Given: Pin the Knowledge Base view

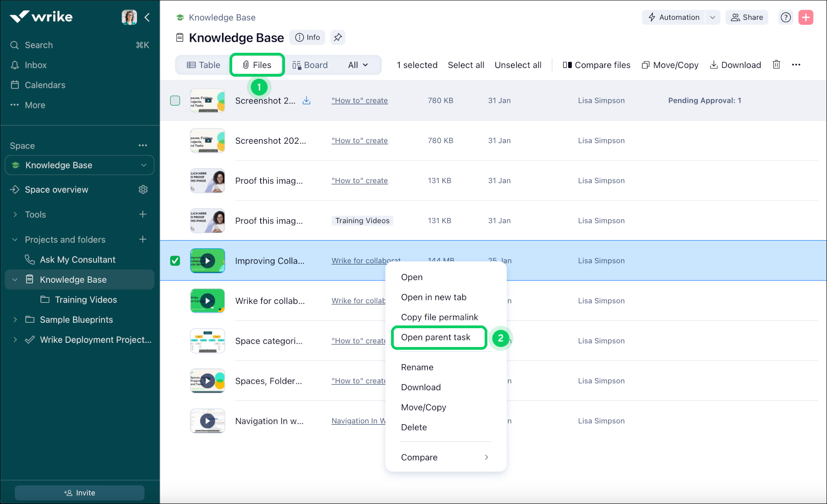Looking at the screenshot, I should [x=338, y=37].
